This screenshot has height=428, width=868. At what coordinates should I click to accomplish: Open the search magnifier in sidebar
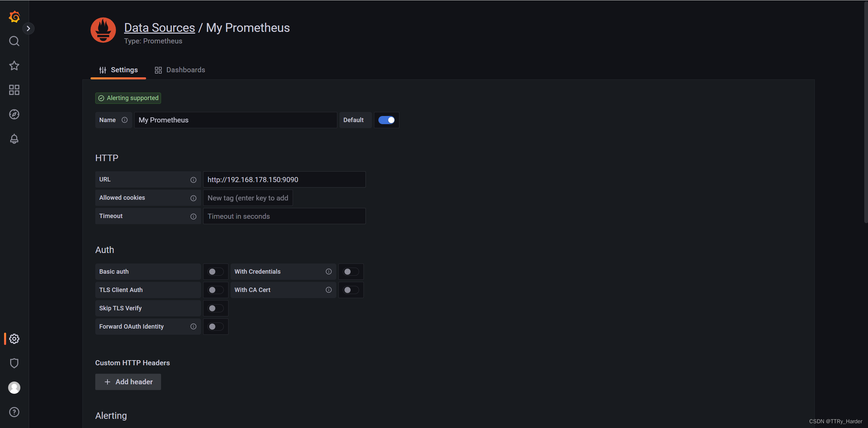click(14, 41)
